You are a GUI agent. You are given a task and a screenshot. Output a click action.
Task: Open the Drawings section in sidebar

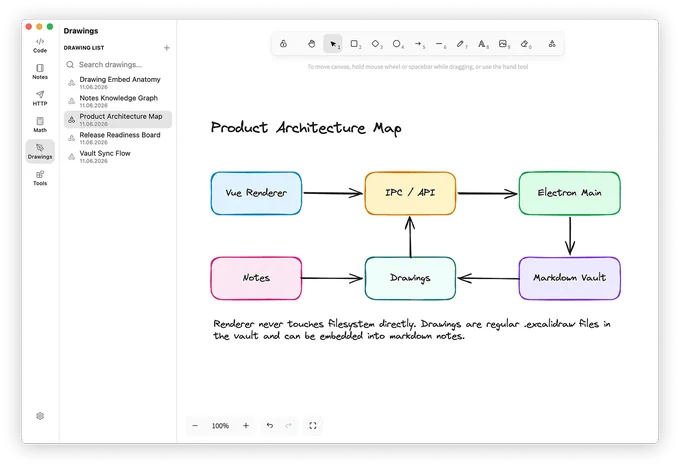pyautogui.click(x=40, y=151)
